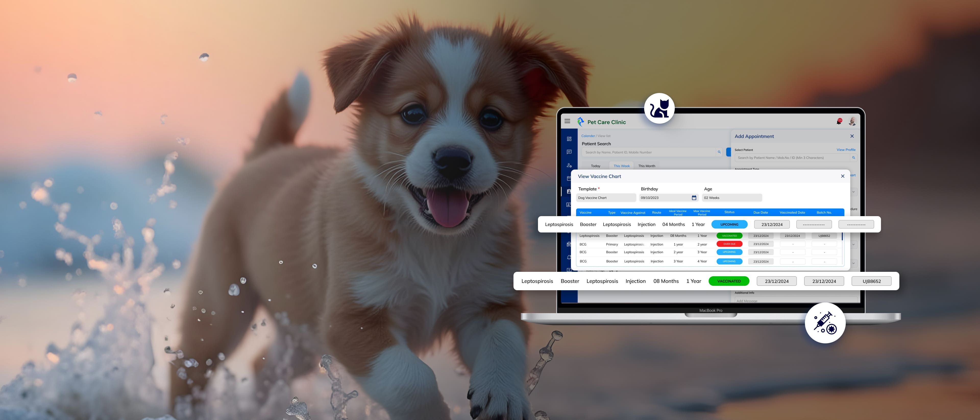Click UPCOMING badge in BCG 3 Year row
Image resolution: width=980 pixels, height=420 pixels.
click(x=729, y=261)
